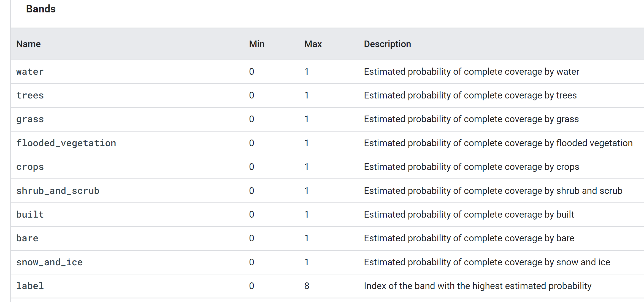The image size is (644, 302).
Task: Select the crops band name
Action: pyautogui.click(x=30, y=167)
